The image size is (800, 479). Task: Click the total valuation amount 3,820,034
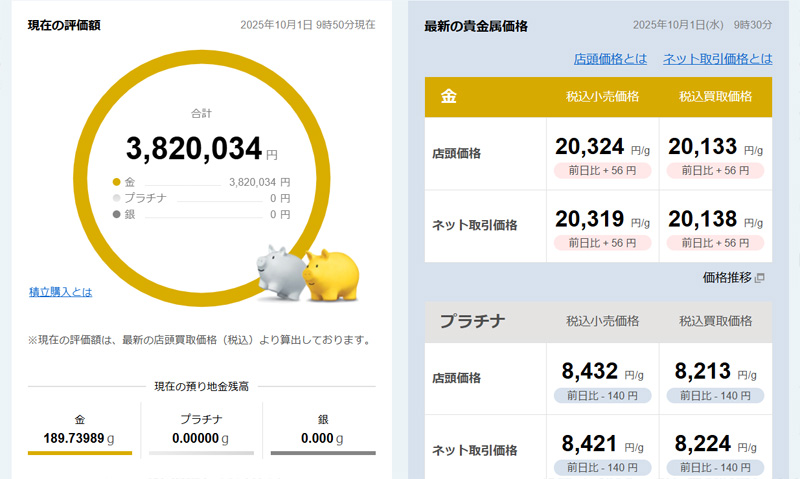194,149
